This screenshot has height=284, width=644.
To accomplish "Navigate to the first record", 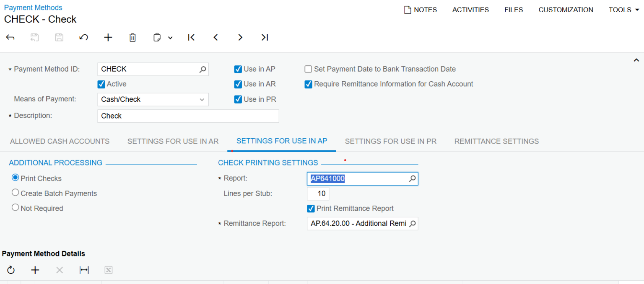I will (x=191, y=37).
